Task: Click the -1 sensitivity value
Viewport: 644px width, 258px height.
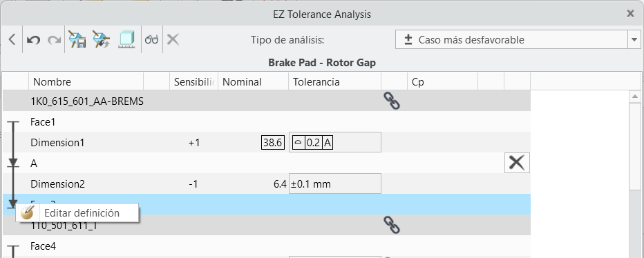Action: point(193,184)
